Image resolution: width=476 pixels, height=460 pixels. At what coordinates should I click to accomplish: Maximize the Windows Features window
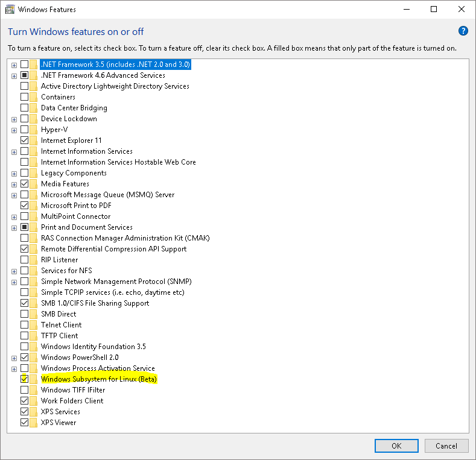tap(434, 10)
